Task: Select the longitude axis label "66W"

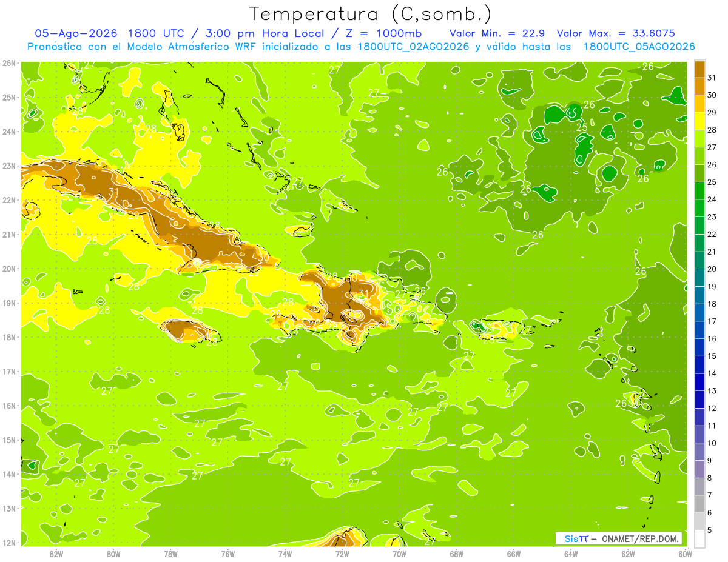Action: click(514, 554)
